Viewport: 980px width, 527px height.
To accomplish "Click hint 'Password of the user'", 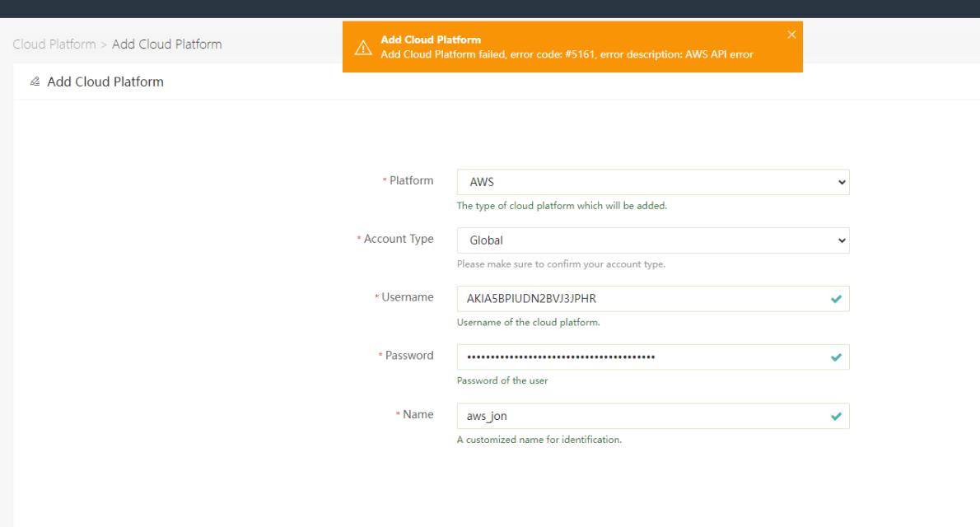I will point(502,380).
